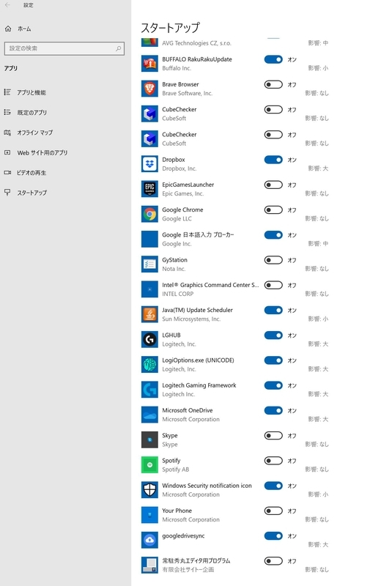Disable Windows Security notification icon toggle

click(273, 486)
